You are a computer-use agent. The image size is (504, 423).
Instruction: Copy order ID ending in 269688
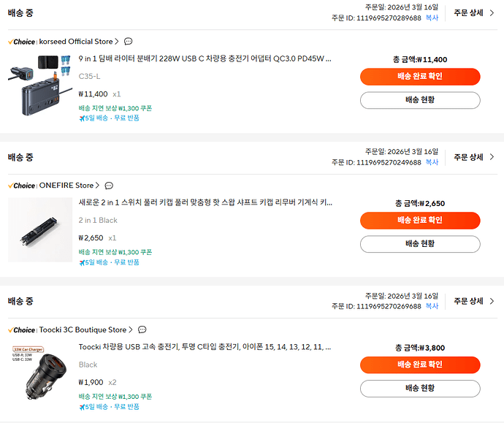(432, 307)
